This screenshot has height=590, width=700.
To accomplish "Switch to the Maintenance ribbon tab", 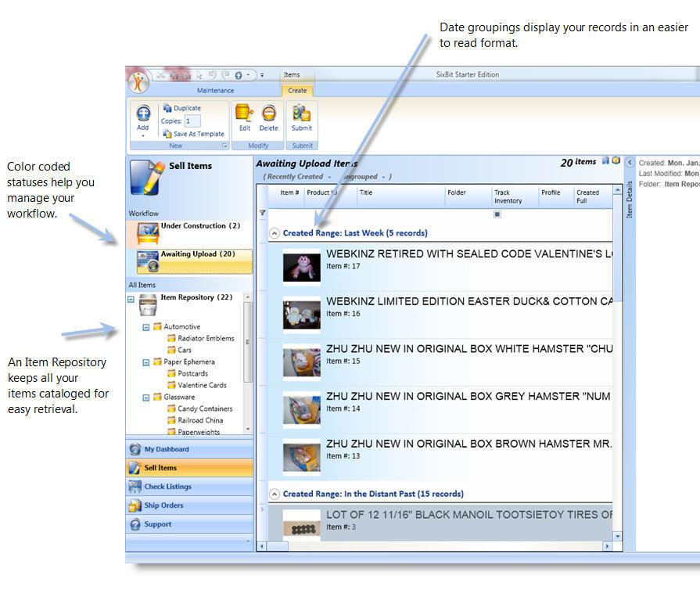I will click(x=216, y=91).
